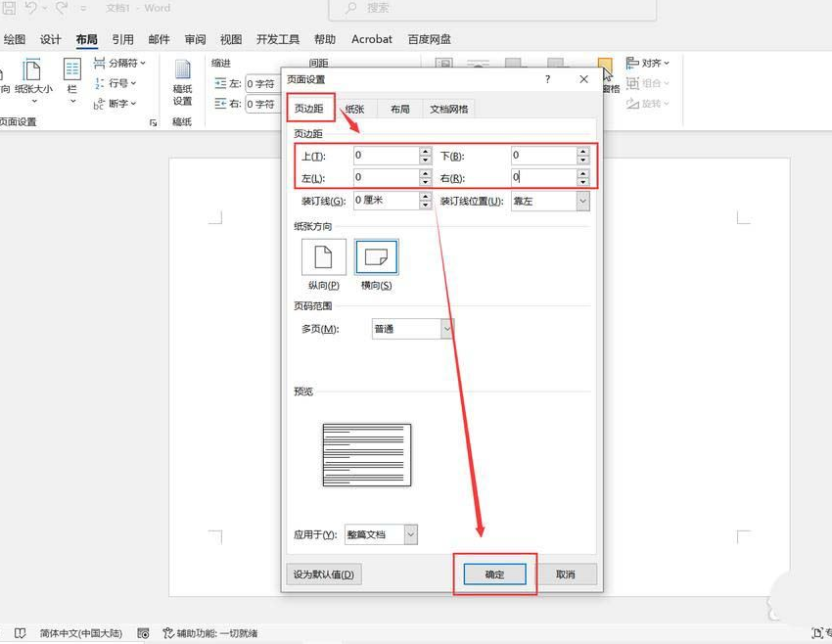The height and width of the screenshot is (644, 832).
Task: Select the 布局 tab in page setup dialog
Action: (400, 109)
